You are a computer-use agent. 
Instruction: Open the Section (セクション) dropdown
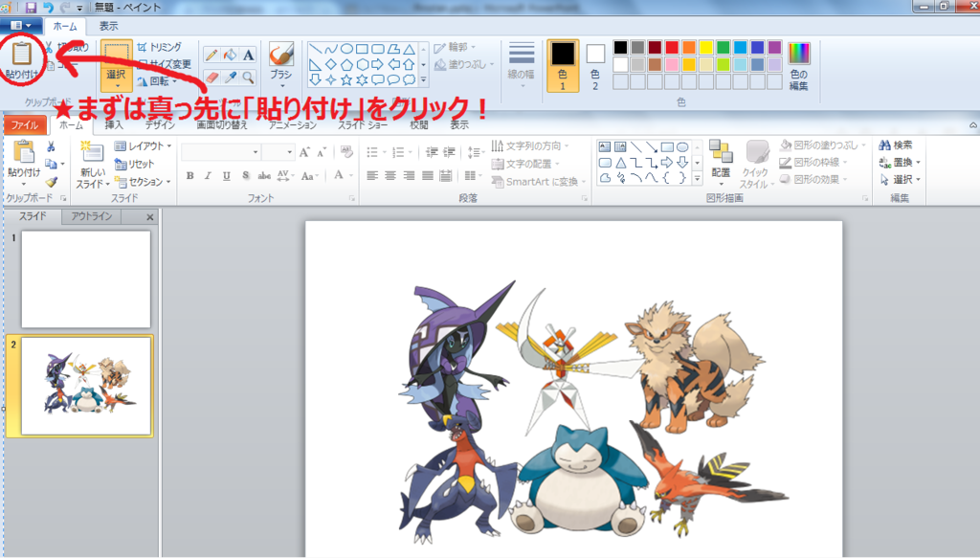[144, 182]
